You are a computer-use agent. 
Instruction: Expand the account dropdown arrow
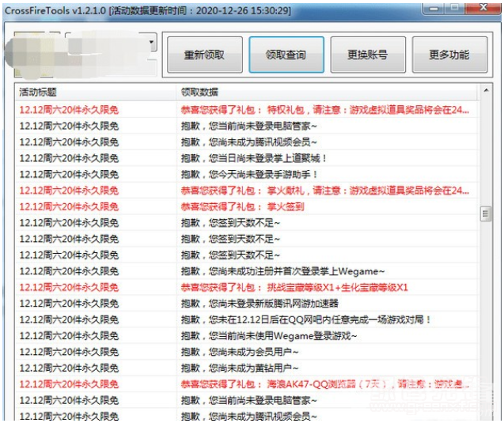tap(151, 42)
